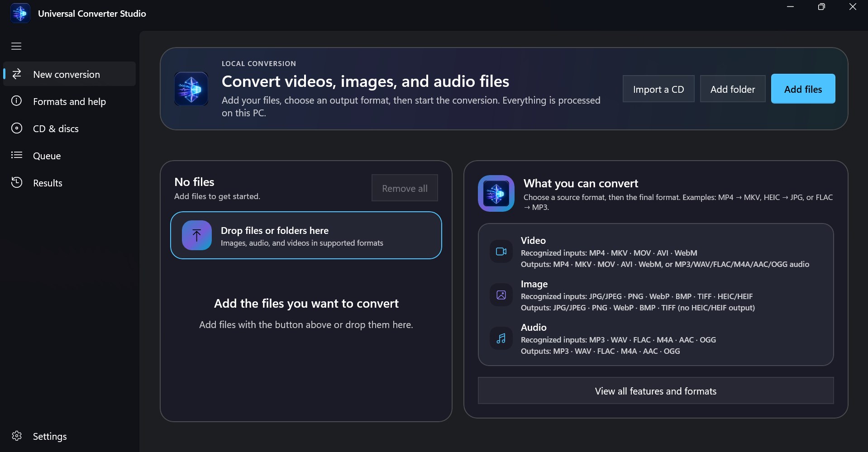Click the Results history icon
This screenshot has height=452, width=868.
click(16, 182)
